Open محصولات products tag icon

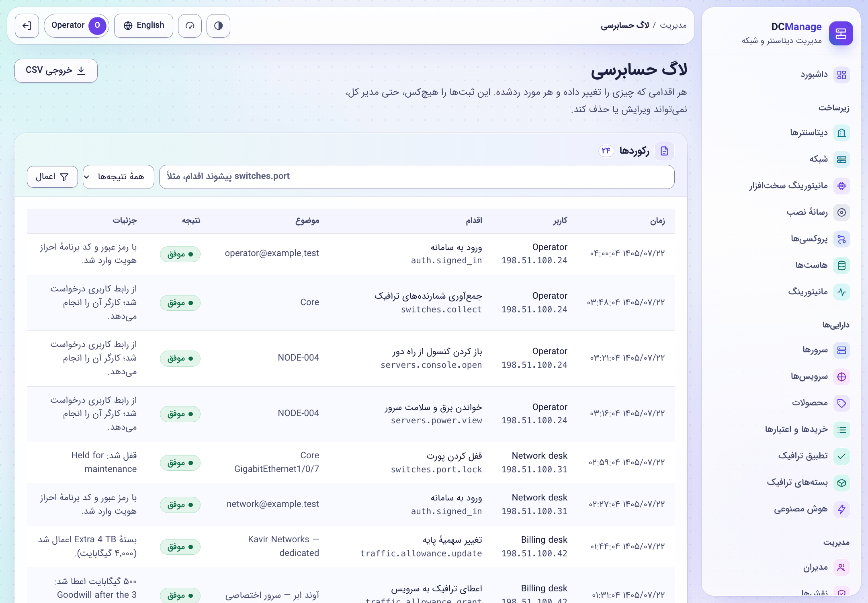841,403
